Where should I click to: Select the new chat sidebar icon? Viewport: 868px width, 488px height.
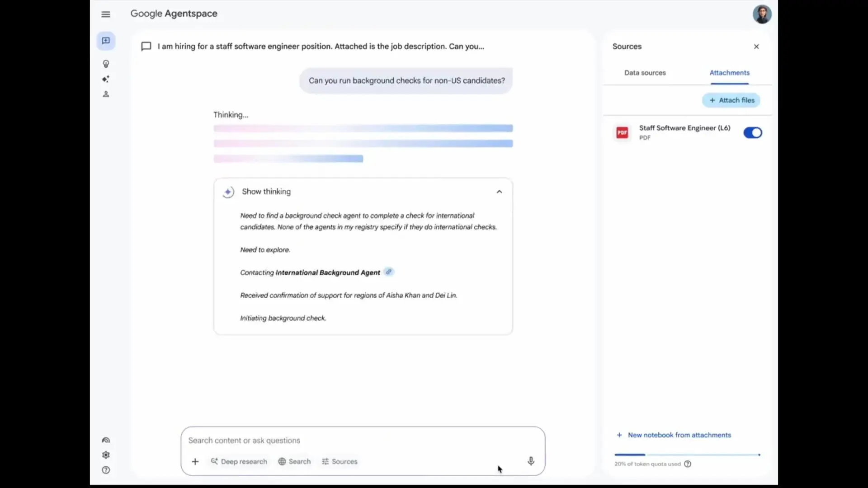point(106,41)
